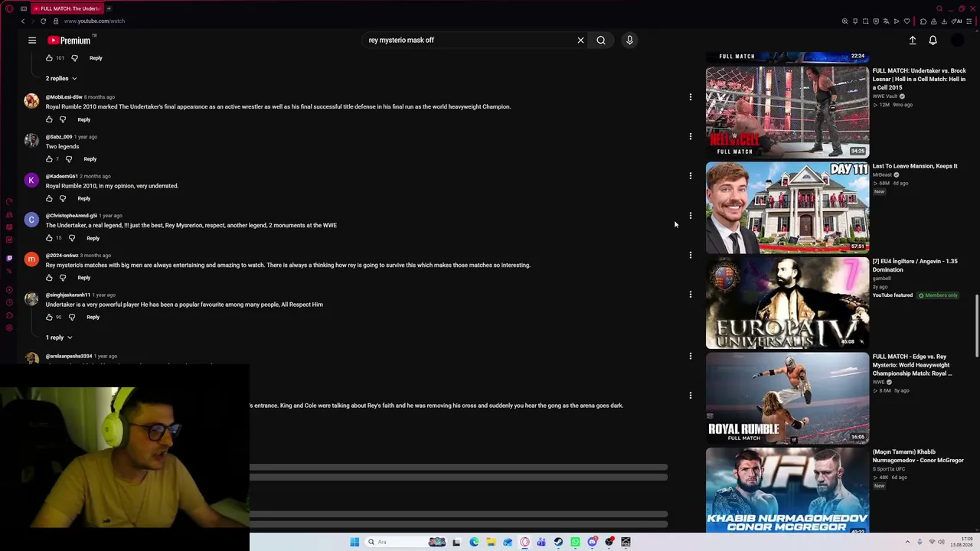Open options menu for @MobiLesi-d5w comment
The height and width of the screenshot is (551, 980).
691,97
